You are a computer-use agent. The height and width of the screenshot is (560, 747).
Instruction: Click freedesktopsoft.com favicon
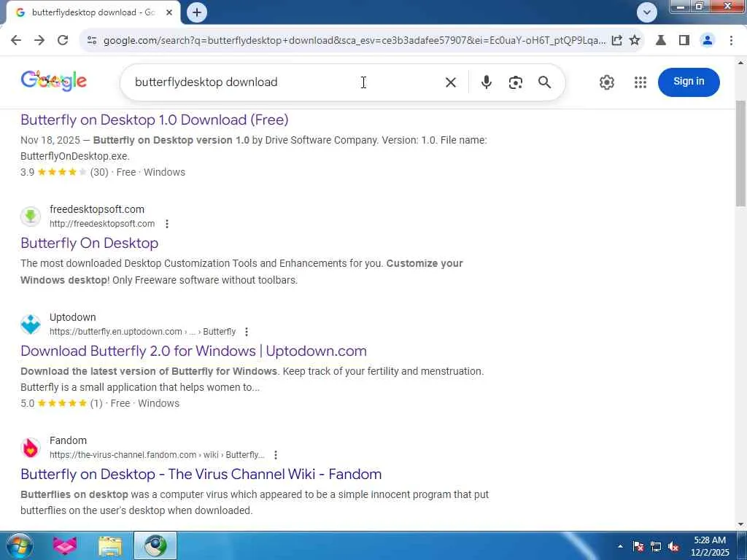[31, 216]
